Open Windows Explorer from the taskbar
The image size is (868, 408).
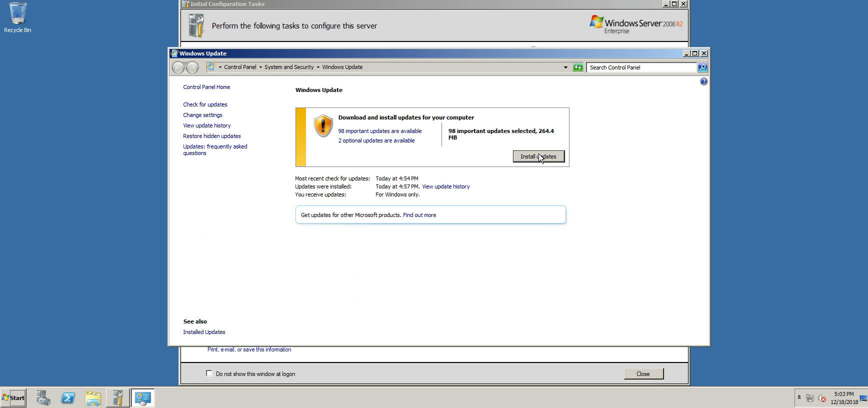point(93,398)
